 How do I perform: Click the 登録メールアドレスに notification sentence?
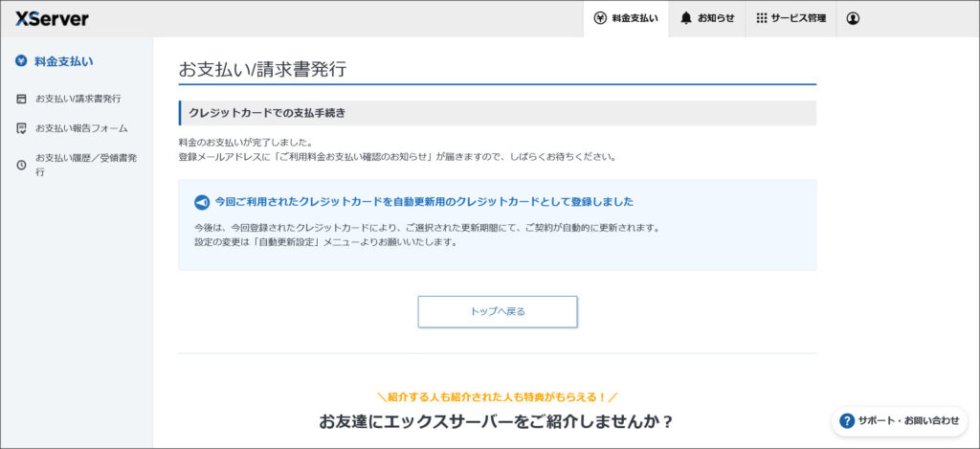pos(398,157)
